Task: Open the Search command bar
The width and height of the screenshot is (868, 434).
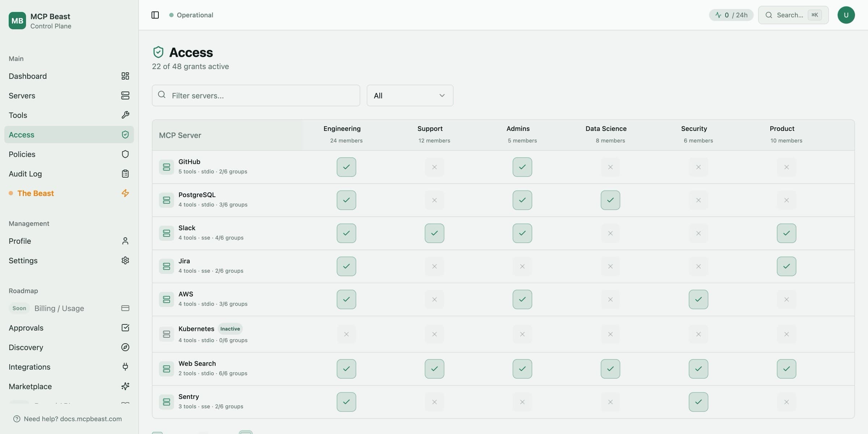Action: 793,15
